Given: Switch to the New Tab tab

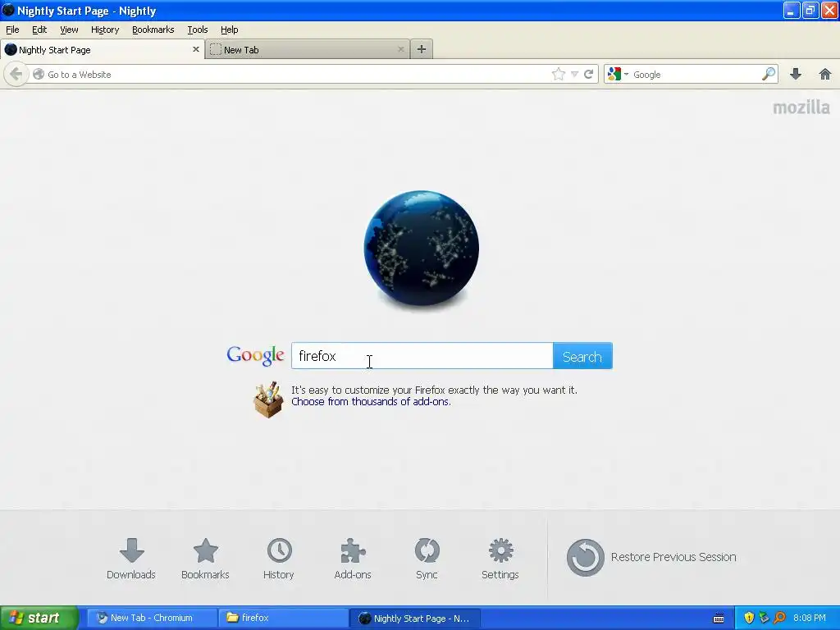Looking at the screenshot, I should (x=307, y=49).
